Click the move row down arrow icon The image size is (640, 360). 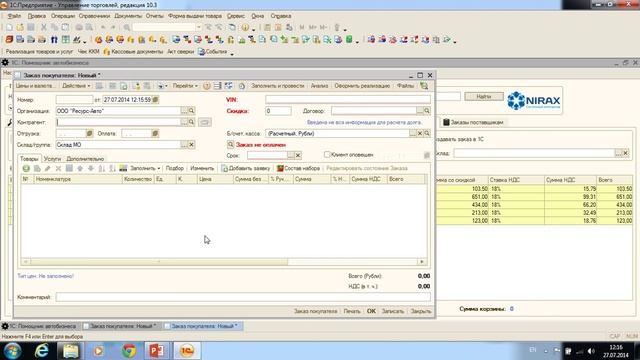point(91,168)
